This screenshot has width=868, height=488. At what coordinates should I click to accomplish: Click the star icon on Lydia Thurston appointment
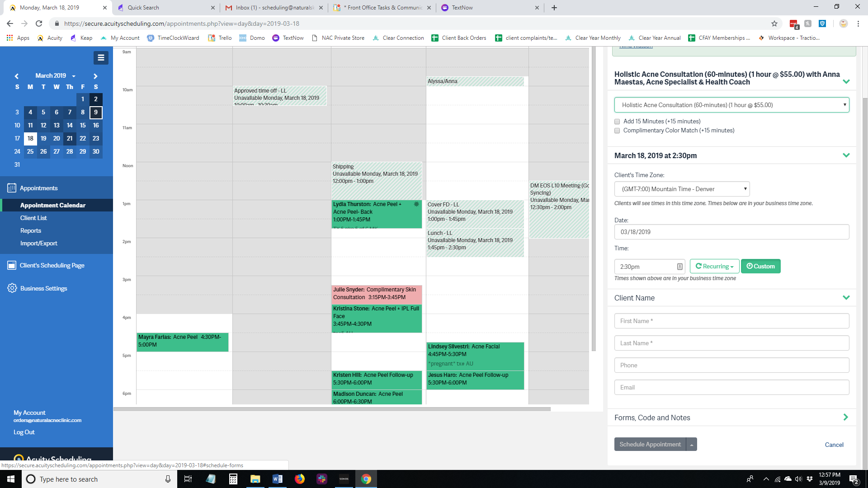(x=416, y=204)
